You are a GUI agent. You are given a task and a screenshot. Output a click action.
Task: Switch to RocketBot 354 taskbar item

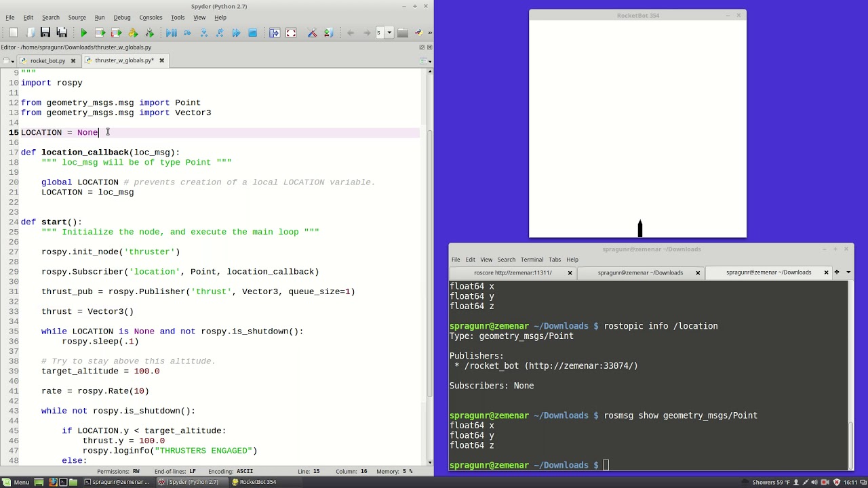pyautogui.click(x=254, y=482)
